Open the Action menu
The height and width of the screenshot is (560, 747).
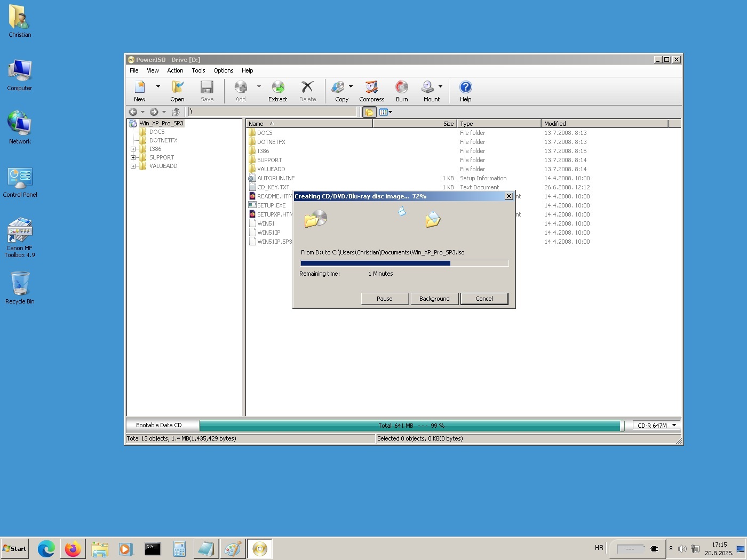pyautogui.click(x=175, y=70)
